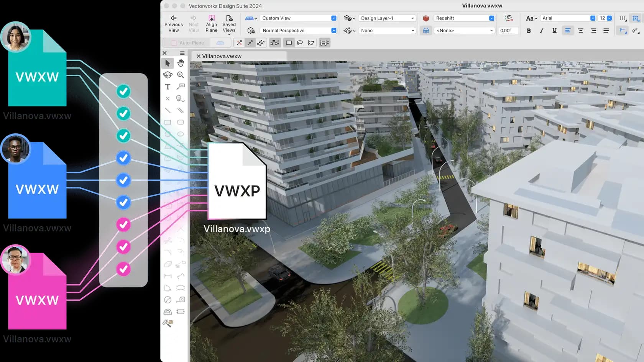The height and width of the screenshot is (362, 644).
Task: Open the Redshift render mode dropdown
Action: point(464,18)
